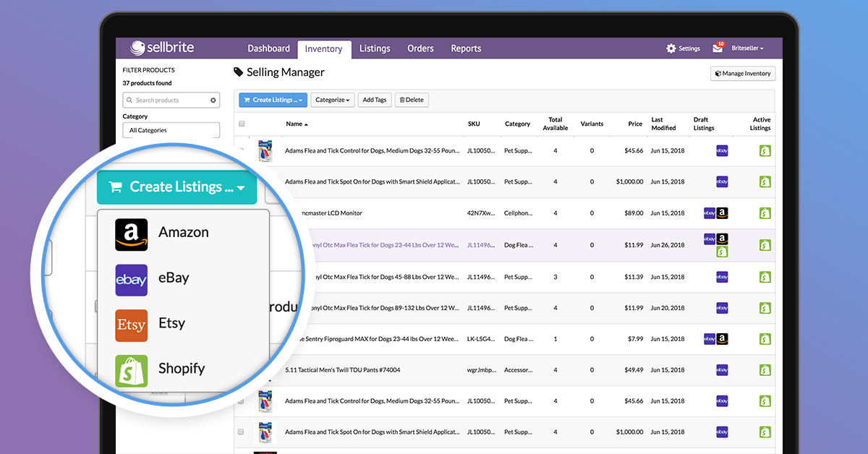Image resolution: width=868 pixels, height=454 pixels.
Task: Open 5.11 Tactical Men's Twill TDU Pants product
Action: pos(343,370)
